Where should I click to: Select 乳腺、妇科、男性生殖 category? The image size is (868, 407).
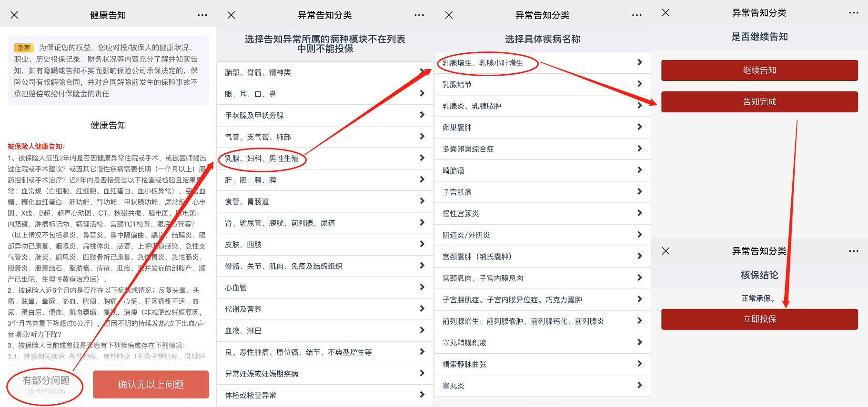click(262, 159)
